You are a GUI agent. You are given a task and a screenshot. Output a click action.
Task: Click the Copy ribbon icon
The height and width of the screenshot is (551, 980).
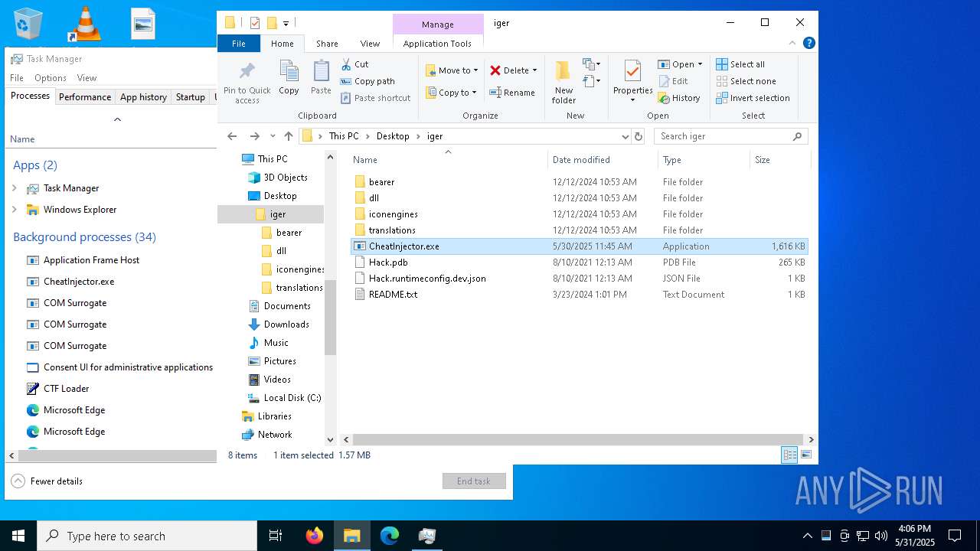click(289, 78)
